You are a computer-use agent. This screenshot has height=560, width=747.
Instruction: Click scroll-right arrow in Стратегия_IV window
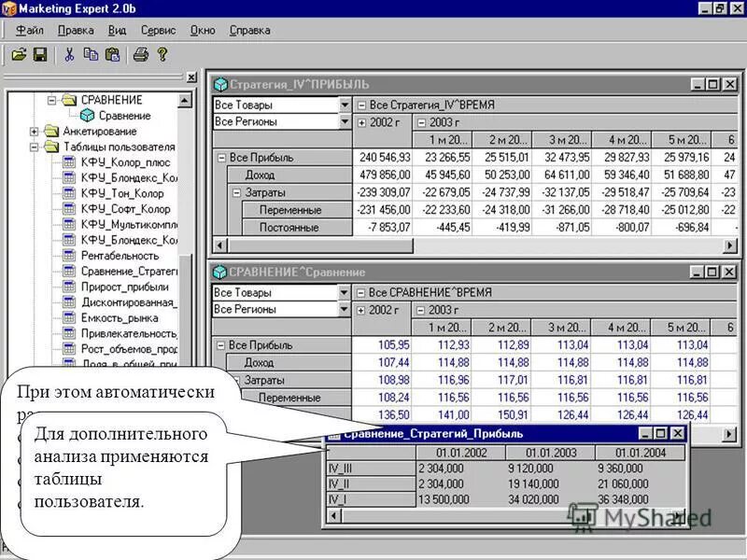pos(730,245)
